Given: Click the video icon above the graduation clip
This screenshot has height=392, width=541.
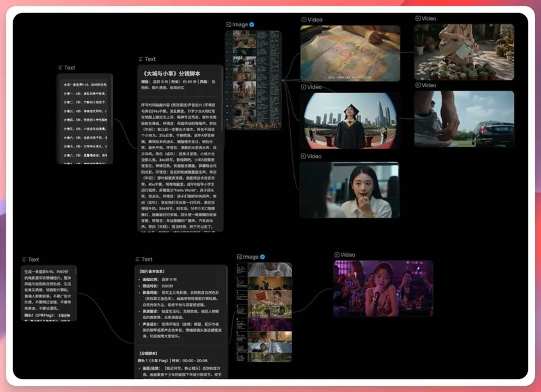Looking at the screenshot, I should [304, 87].
